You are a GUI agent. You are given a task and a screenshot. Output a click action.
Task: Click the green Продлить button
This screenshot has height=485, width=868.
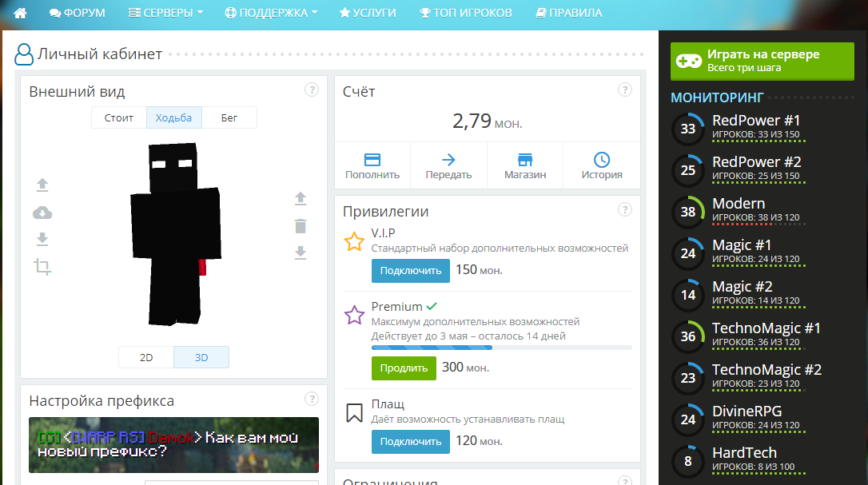[404, 368]
